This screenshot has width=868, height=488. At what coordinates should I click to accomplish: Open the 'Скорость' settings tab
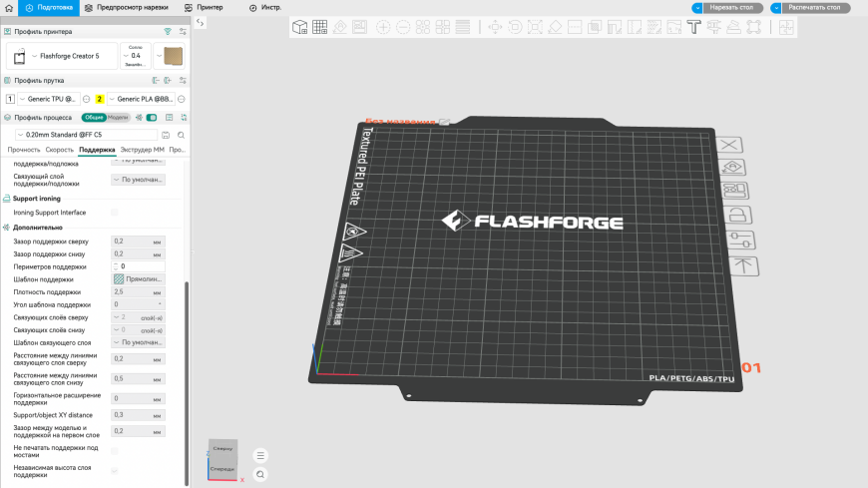(x=59, y=150)
